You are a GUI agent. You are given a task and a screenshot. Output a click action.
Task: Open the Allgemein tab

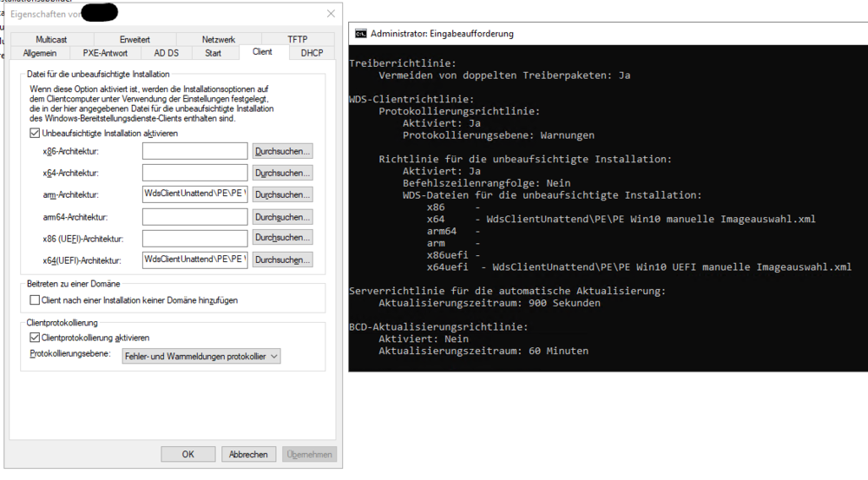tap(40, 53)
